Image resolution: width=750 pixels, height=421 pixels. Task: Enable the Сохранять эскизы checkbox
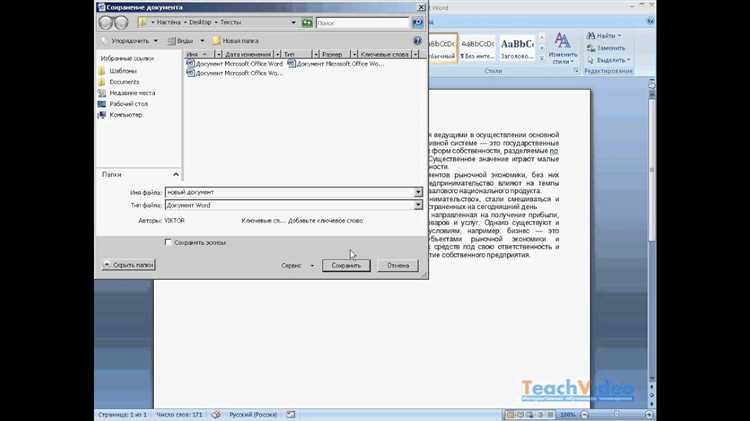click(168, 242)
